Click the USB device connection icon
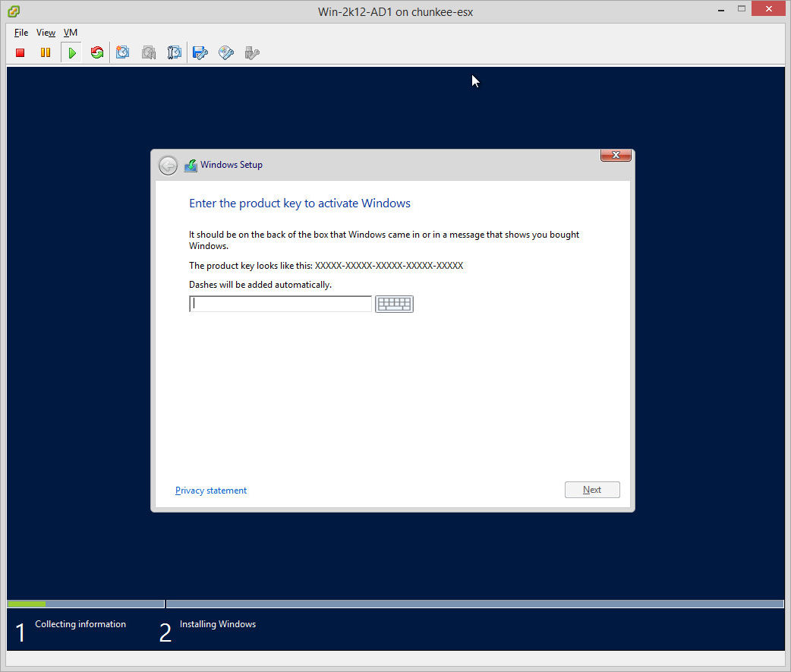The image size is (791, 672). coord(252,52)
